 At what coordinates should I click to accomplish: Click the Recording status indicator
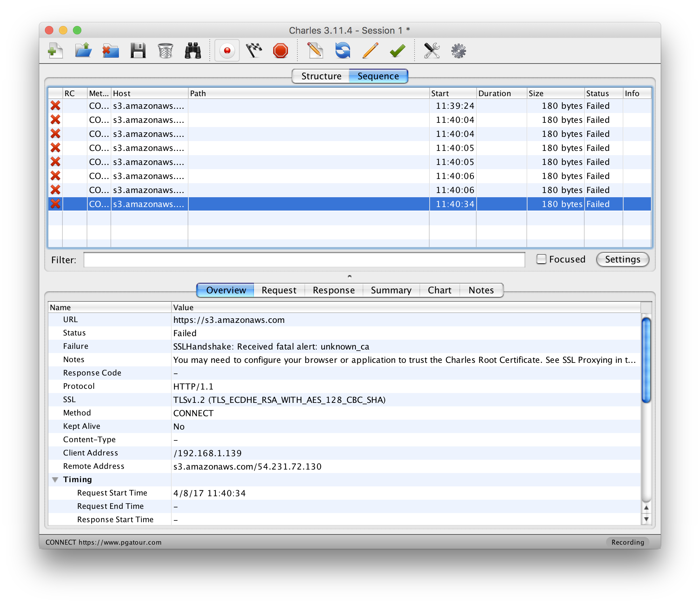[627, 542]
